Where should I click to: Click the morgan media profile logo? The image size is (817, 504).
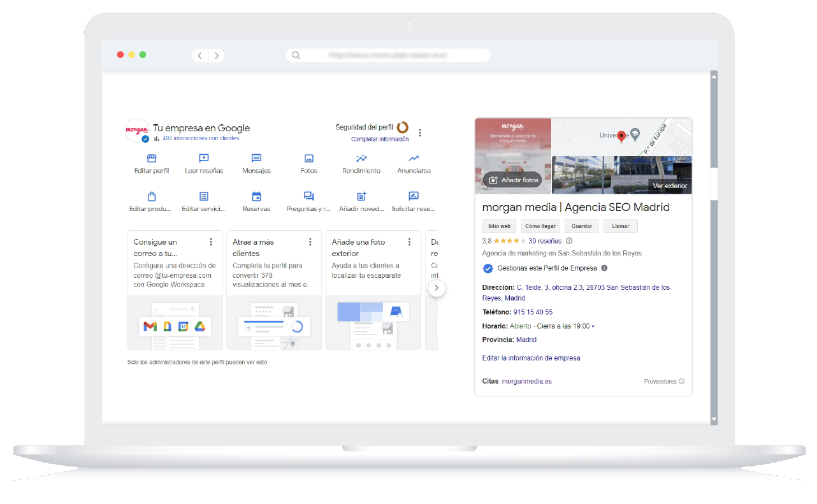(137, 130)
